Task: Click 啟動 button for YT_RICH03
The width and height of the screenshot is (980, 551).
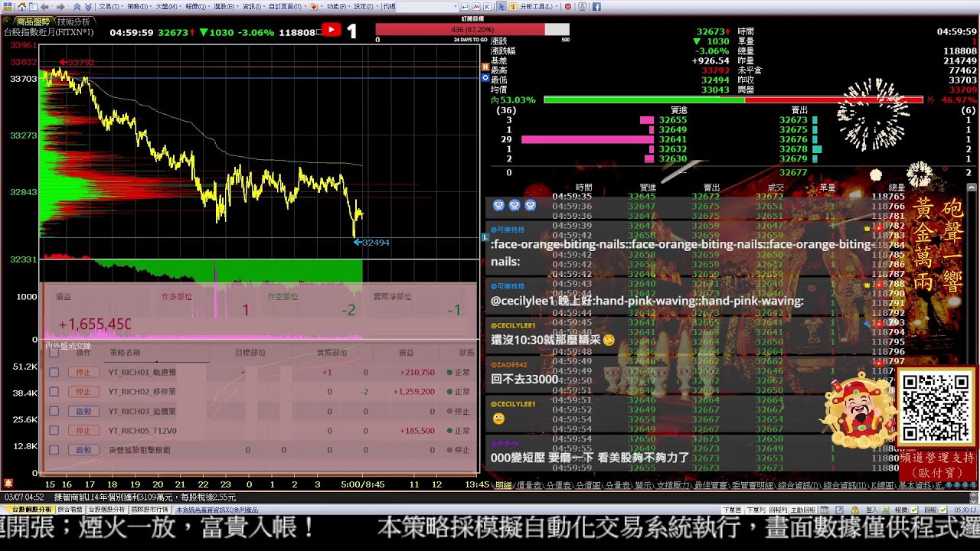Action: [83, 411]
